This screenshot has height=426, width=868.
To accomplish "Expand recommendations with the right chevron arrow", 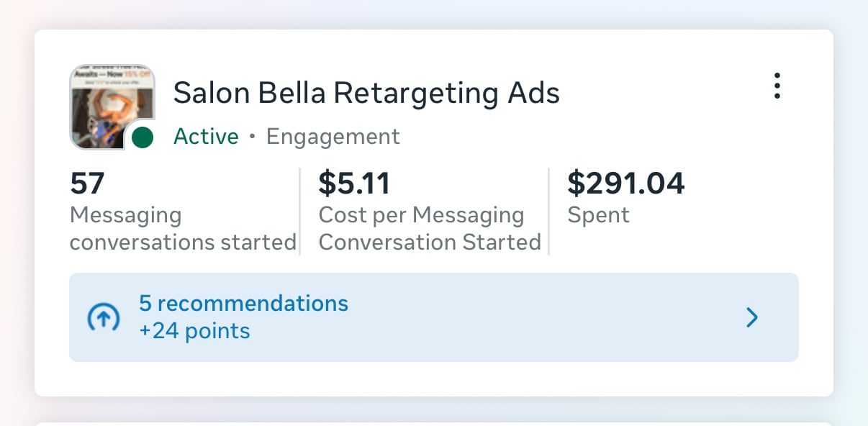I will point(752,317).
